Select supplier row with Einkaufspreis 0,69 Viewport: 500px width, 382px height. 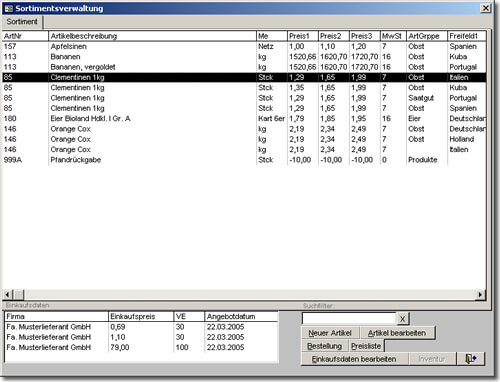tap(141, 327)
